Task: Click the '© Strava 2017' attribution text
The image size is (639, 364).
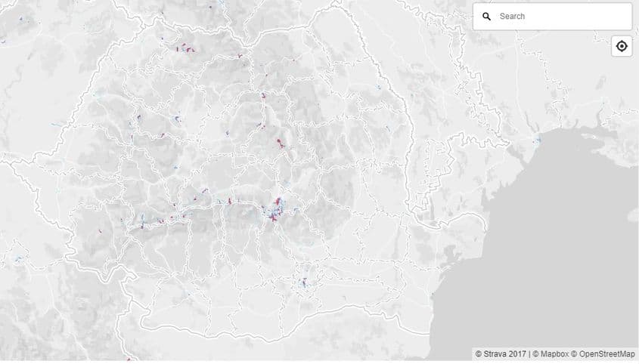Action: point(501,354)
